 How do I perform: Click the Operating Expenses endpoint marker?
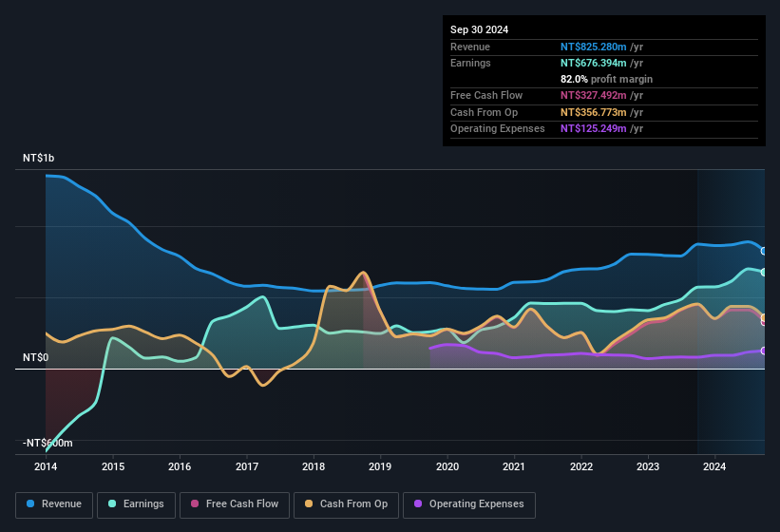[x=764, y=351]
